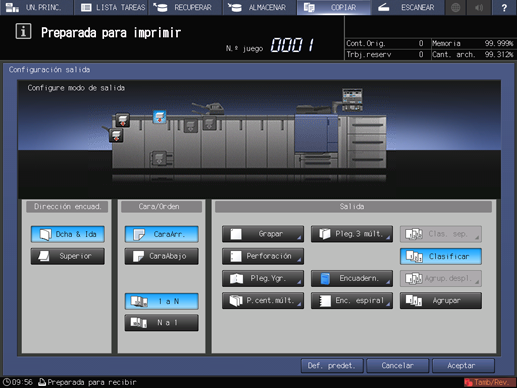Click the blue main print engine in diagram
The image size is (517, 388).
pyautogui.click(x=316, y=133)
